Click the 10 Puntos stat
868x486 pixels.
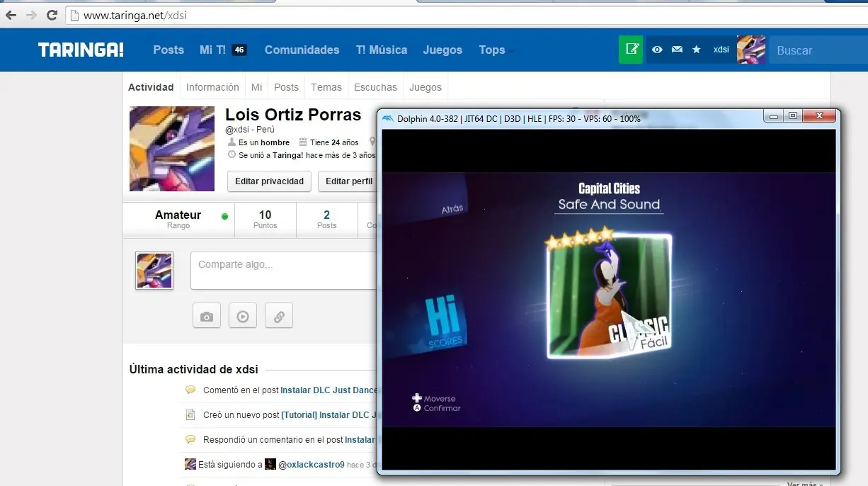pyautogui.click(x=265, y=220)
